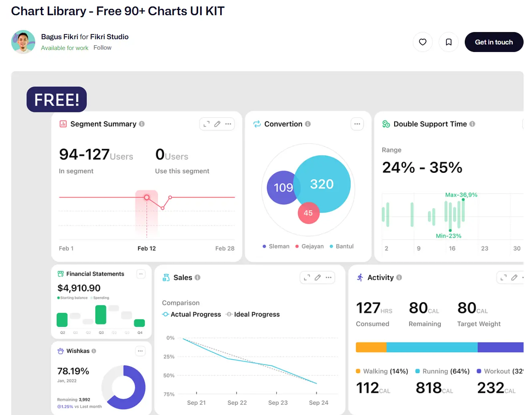Click the 112 CAL Walking value
Screen dimensions: 532x415
click(373, 388)
